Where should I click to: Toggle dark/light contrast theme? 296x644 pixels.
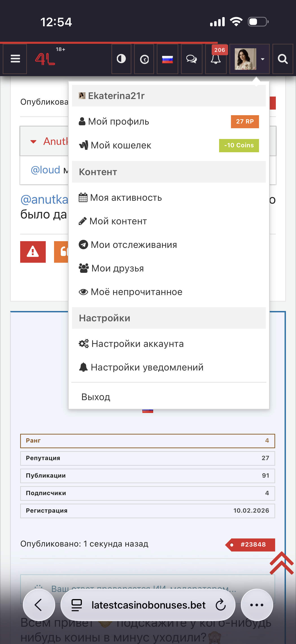(x=121, y=59)
